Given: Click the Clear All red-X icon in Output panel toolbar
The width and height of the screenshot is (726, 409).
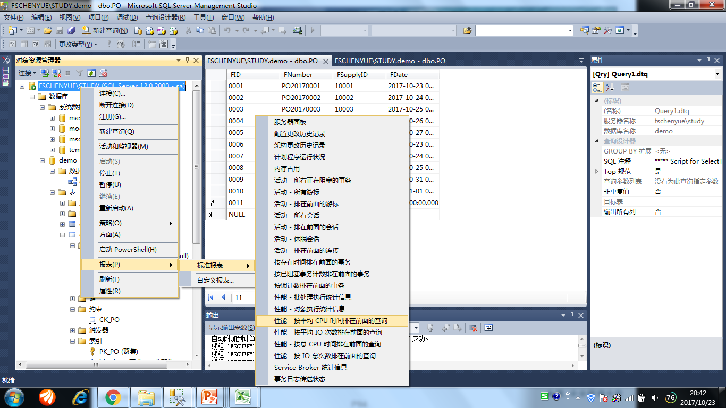Looking at the screenshot, I should pos(473,328).
